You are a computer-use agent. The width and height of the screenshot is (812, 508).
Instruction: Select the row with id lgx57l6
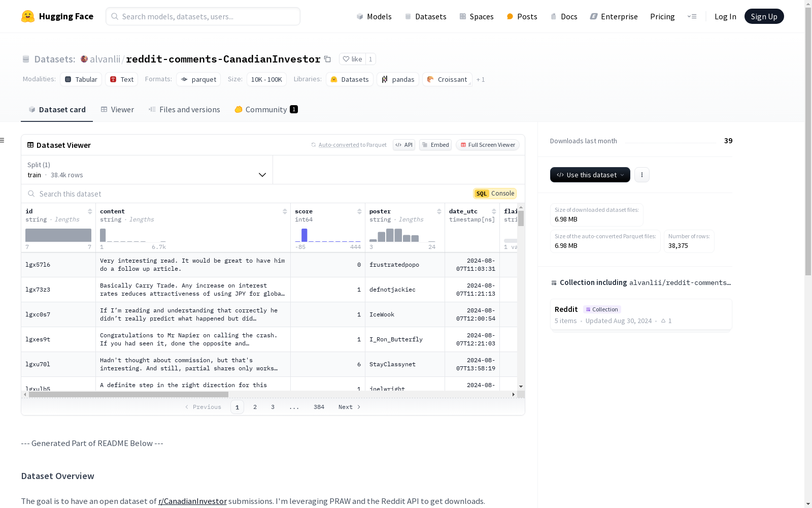pyautogui.click(x=269, y=265)
